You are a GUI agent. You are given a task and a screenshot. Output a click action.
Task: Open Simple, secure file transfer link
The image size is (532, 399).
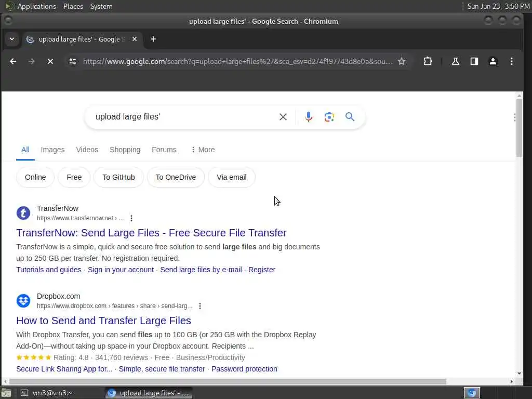[162, 369]
